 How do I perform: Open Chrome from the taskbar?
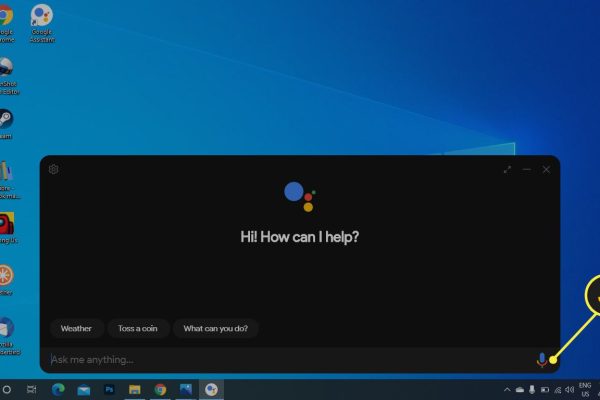point(160,389)
